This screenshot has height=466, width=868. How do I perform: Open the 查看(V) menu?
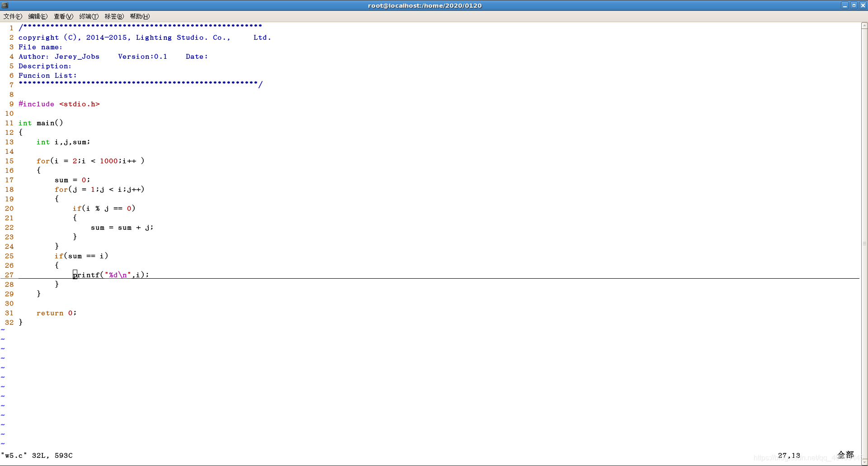pyautogui.click(x=63, y=16)
